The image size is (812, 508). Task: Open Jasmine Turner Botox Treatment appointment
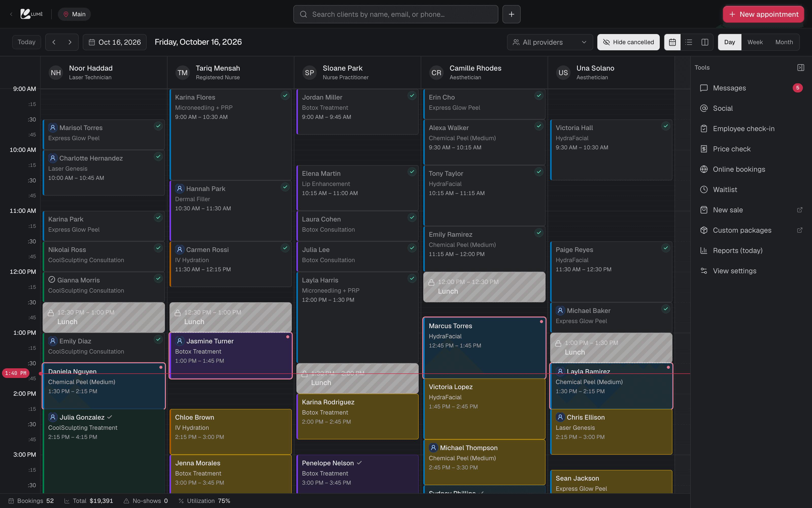coord(230,355)
